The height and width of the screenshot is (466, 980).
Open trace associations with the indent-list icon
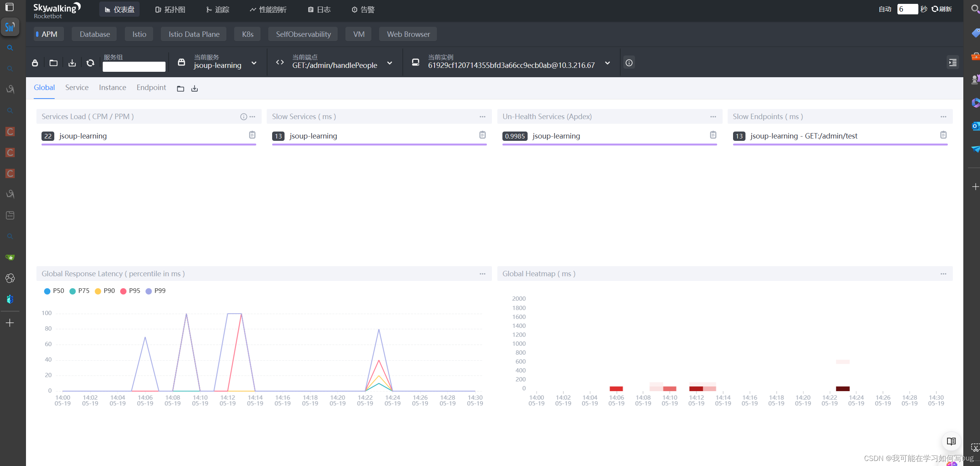click(x=953, y=62)
